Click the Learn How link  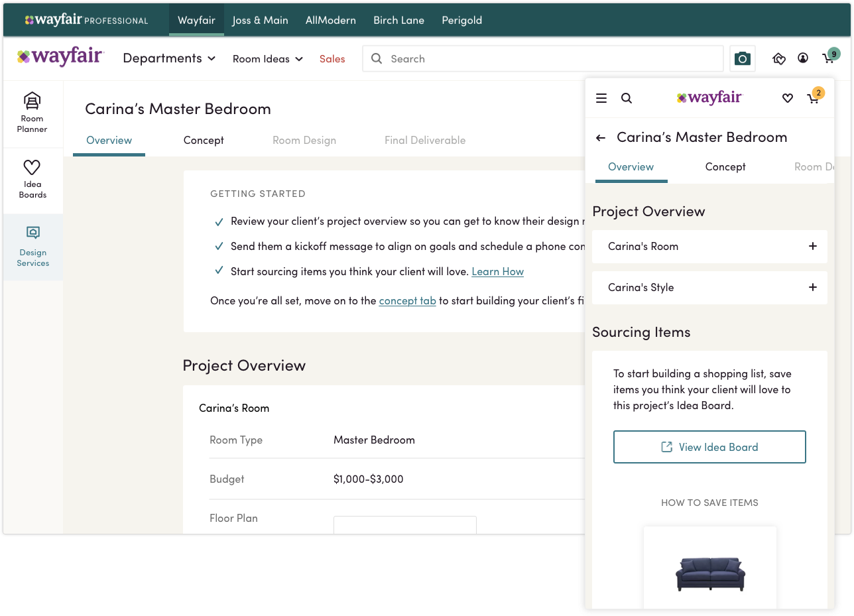497,272
